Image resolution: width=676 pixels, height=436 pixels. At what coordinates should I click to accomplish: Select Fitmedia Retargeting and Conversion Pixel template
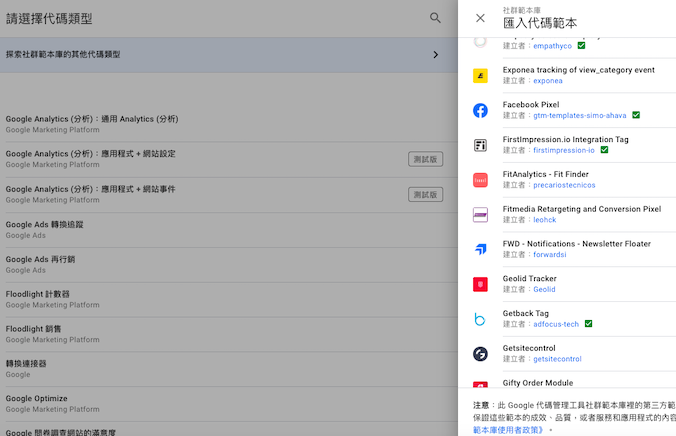582,209
